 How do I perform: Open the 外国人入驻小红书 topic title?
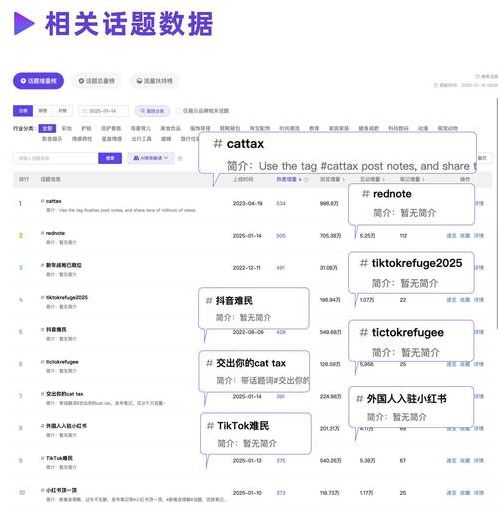66,426
